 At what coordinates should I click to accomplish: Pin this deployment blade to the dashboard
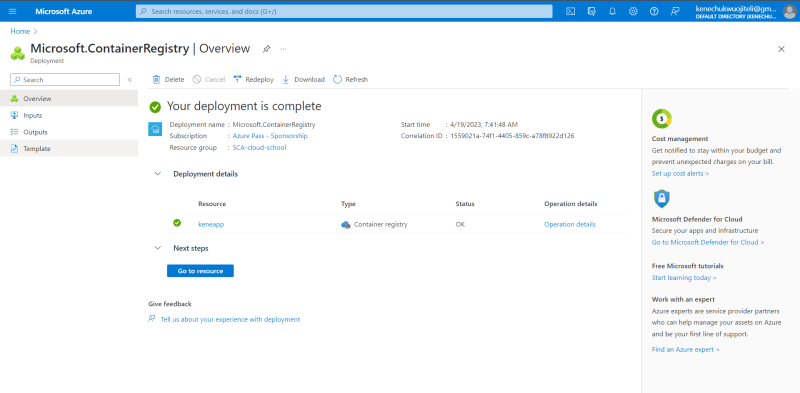point(266,49)
